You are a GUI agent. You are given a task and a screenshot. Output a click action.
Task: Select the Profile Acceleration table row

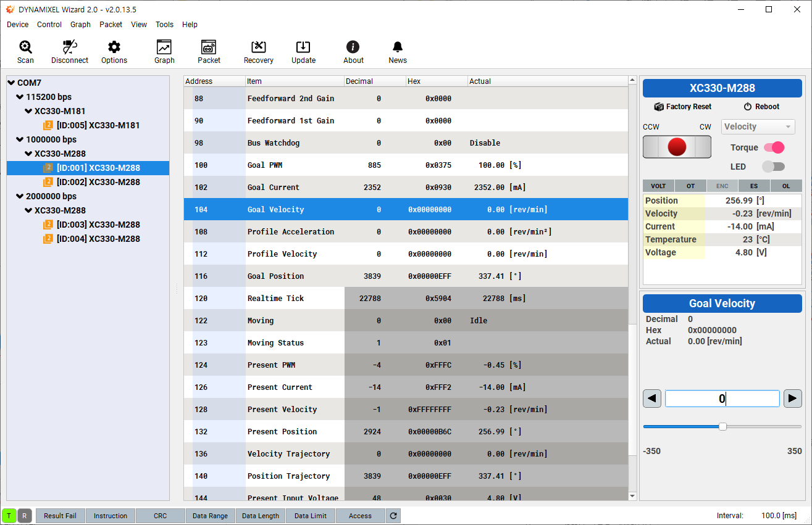pos(406,231)
